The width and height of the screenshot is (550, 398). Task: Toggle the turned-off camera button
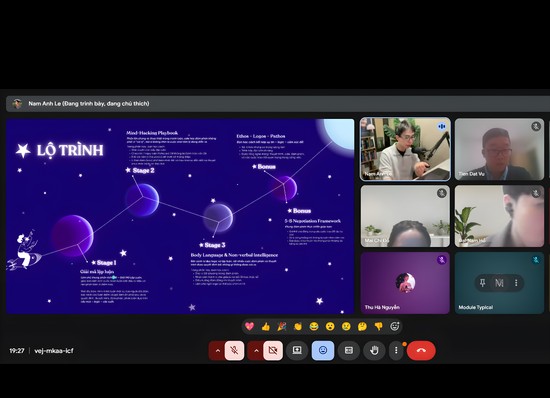(x=273, y=350)
